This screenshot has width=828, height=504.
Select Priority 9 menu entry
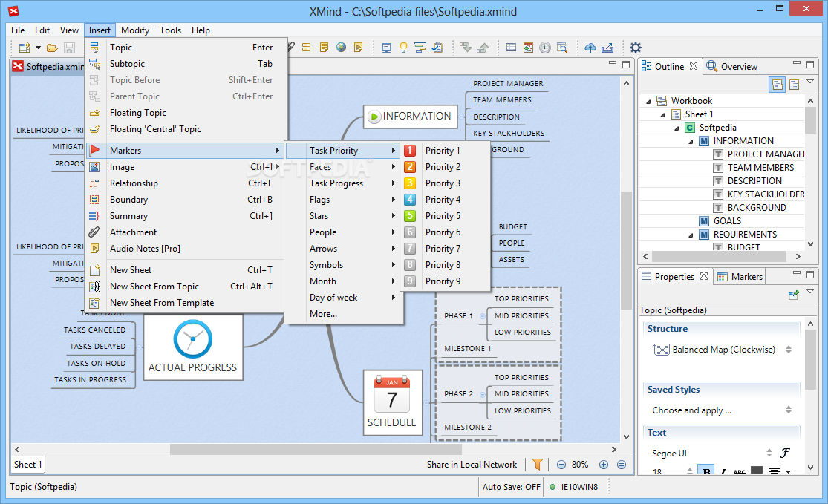(445, 281)
